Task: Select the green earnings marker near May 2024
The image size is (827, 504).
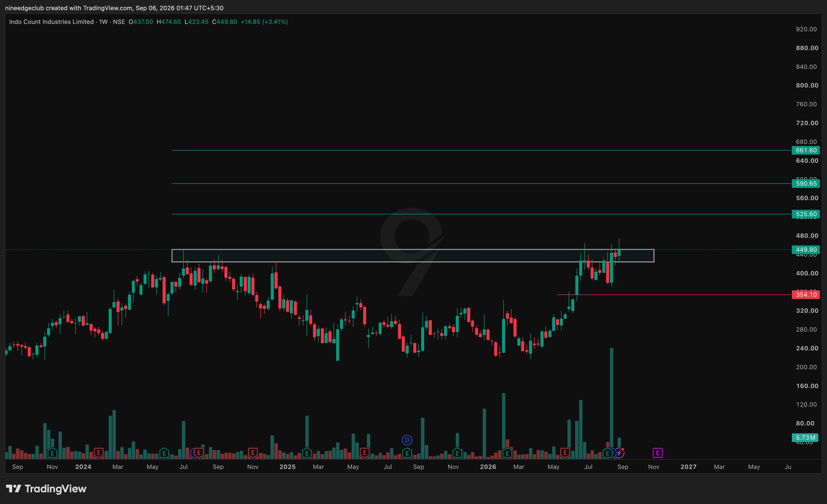Action: [164, 453]
